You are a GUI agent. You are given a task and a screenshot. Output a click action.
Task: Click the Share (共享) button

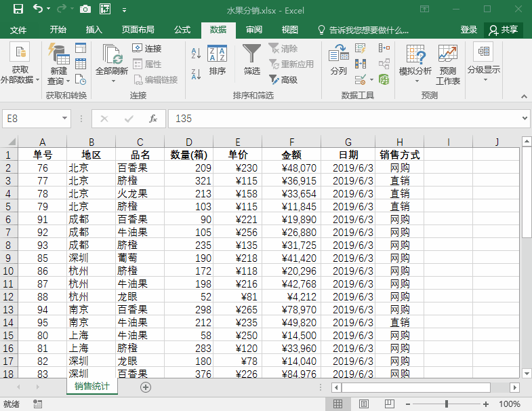(504, 30)
